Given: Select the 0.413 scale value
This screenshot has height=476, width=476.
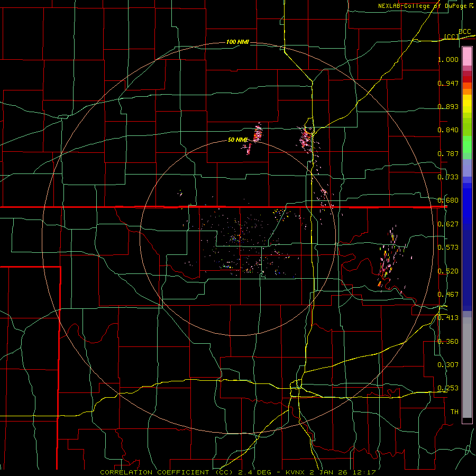Looking at the screenshot, I should coord(448,318).
